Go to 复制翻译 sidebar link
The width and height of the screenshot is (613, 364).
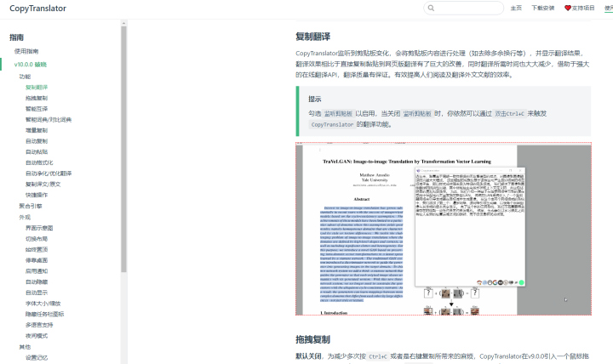[37, 88]
